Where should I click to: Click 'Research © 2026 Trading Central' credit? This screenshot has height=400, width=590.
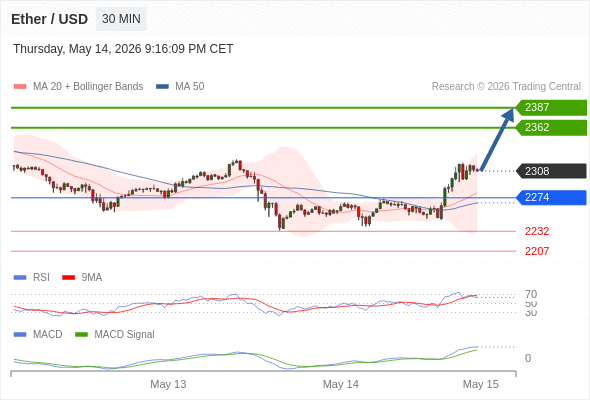pyautogui.click(x=506, y=87)
